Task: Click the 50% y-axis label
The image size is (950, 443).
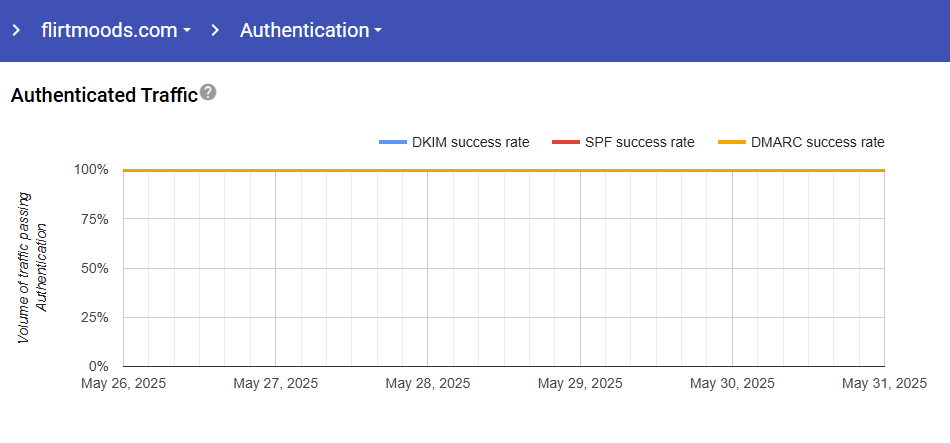Action: click(93, 268)
